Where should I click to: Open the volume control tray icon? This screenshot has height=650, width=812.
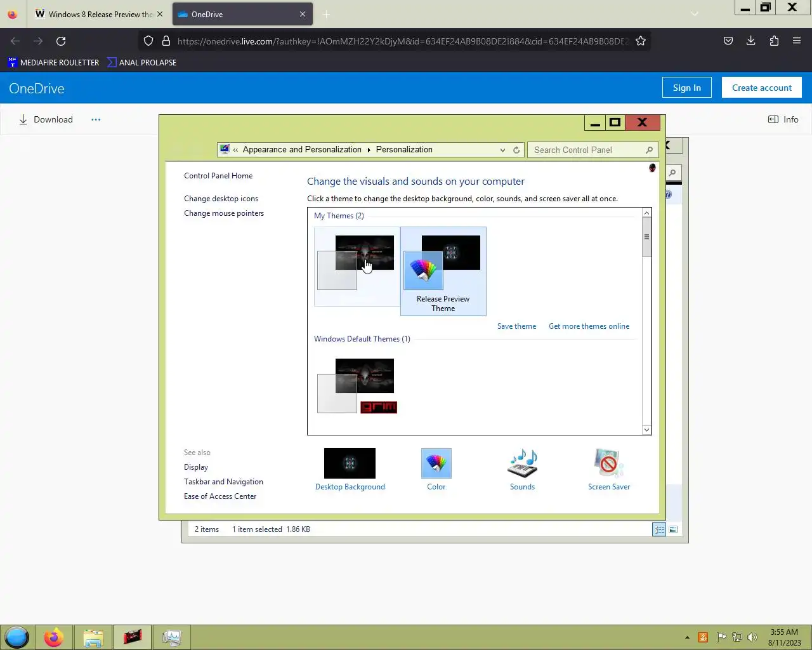click(752, 637)
